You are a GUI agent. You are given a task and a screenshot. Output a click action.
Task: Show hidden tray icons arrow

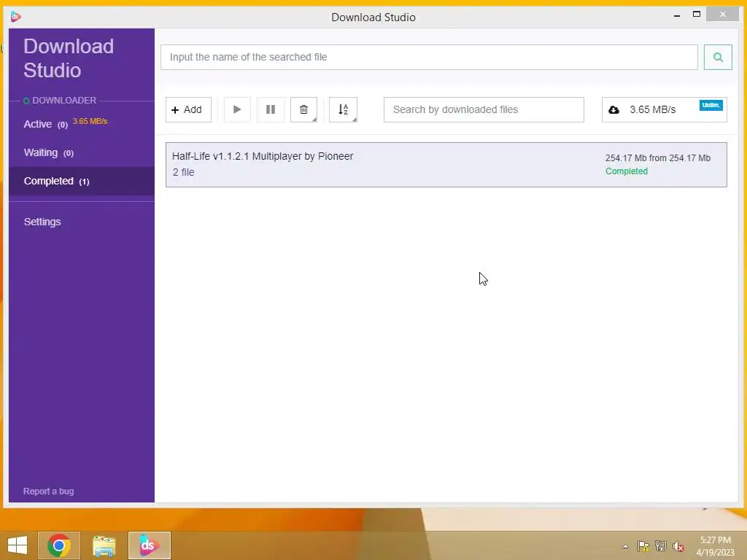[x=625, y=546]
